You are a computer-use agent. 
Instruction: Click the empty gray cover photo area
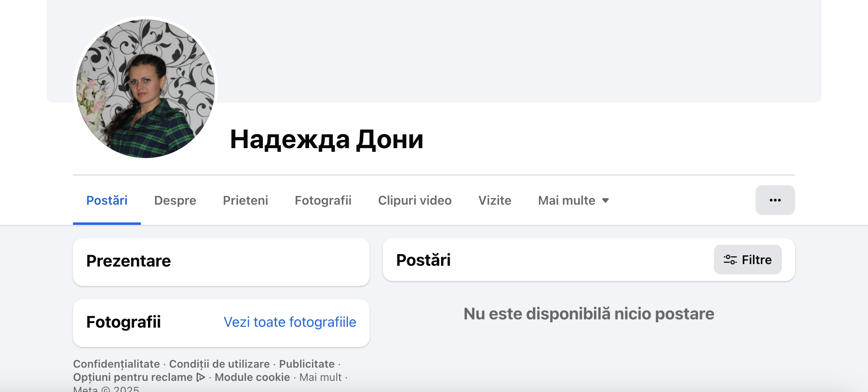(495, 50)
